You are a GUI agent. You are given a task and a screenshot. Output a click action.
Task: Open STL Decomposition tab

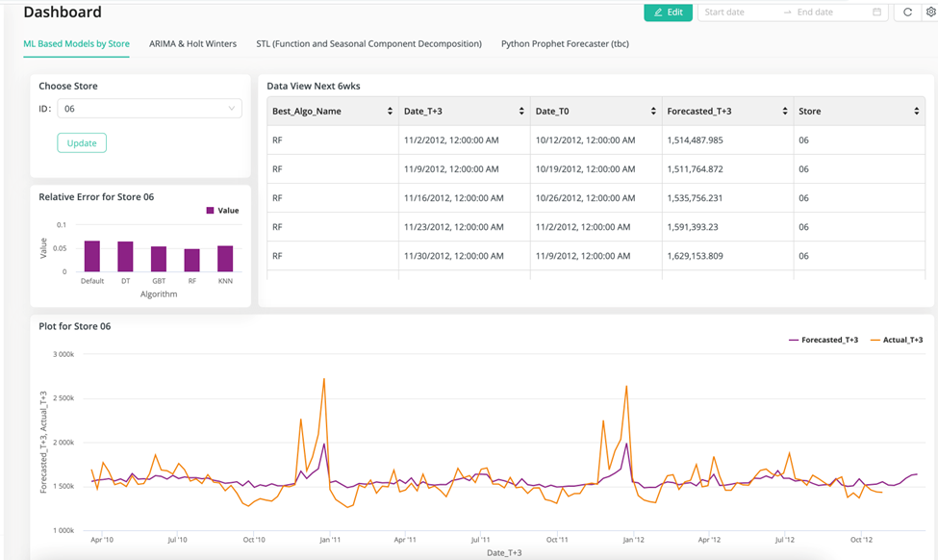coord(368,43)
